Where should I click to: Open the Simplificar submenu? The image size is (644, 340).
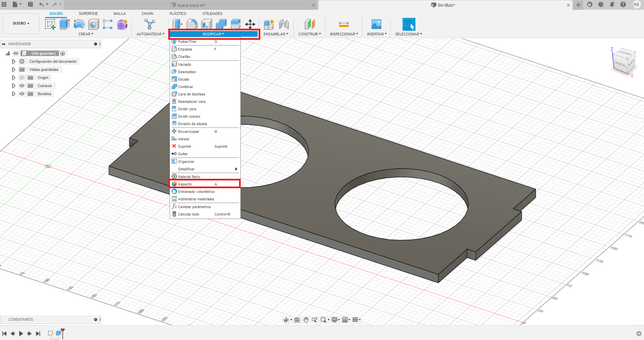(x=205, y=169)
